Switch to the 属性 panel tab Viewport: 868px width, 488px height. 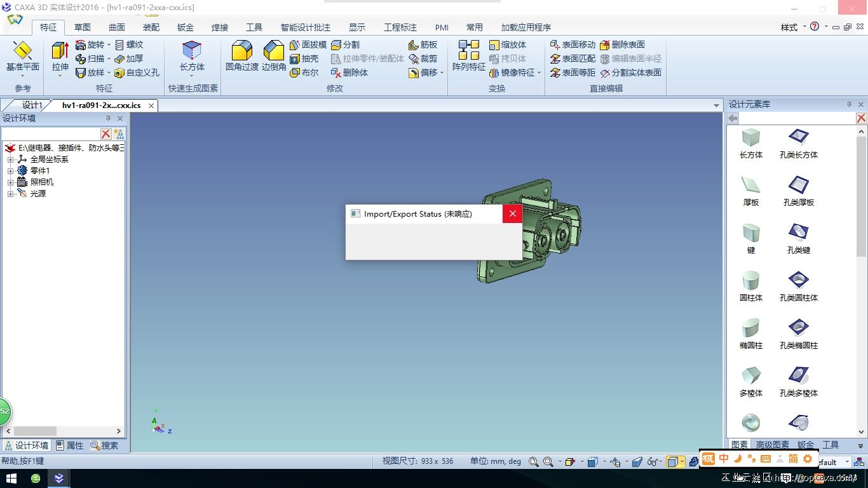(69, 445)
